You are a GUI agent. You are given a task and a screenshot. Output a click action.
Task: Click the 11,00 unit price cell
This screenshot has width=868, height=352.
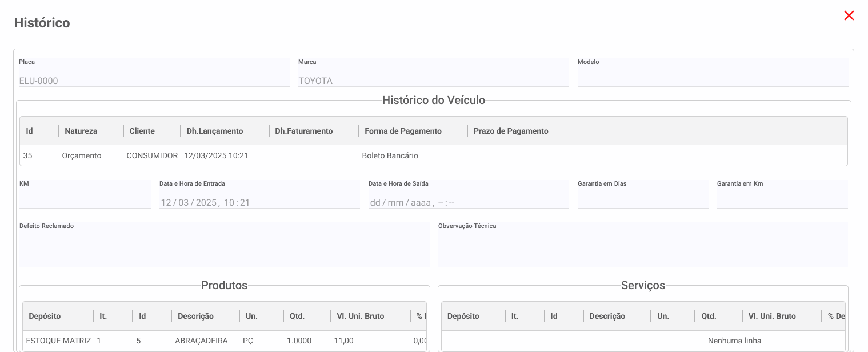pyautogui.click(x=344, y=341)
